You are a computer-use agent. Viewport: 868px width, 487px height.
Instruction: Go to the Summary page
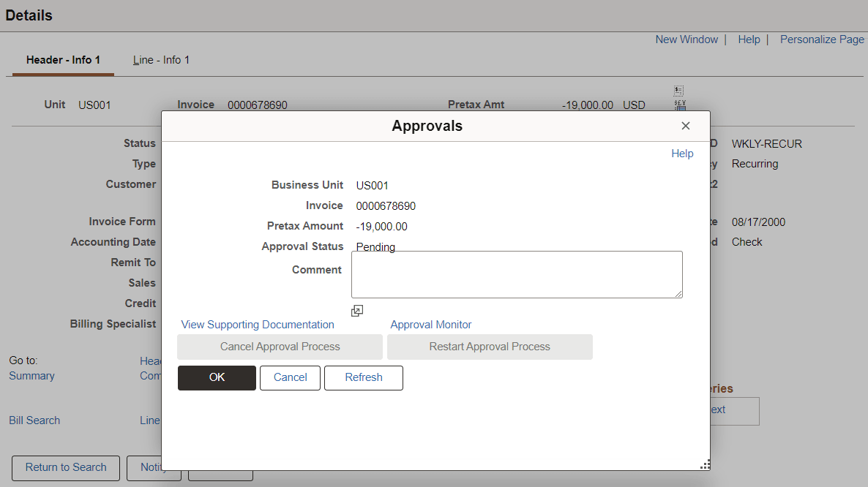point(31,375)
